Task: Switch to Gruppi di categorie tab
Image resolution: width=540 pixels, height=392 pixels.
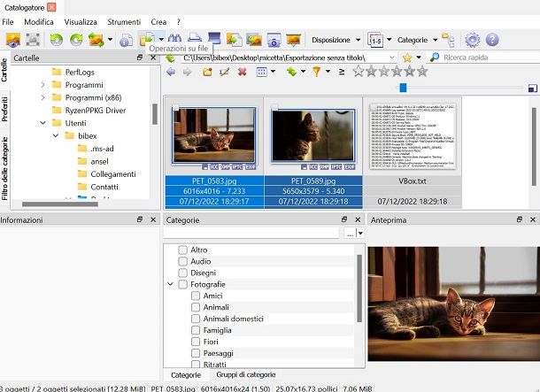Action: pyautogui.click(x=245, y=374)
